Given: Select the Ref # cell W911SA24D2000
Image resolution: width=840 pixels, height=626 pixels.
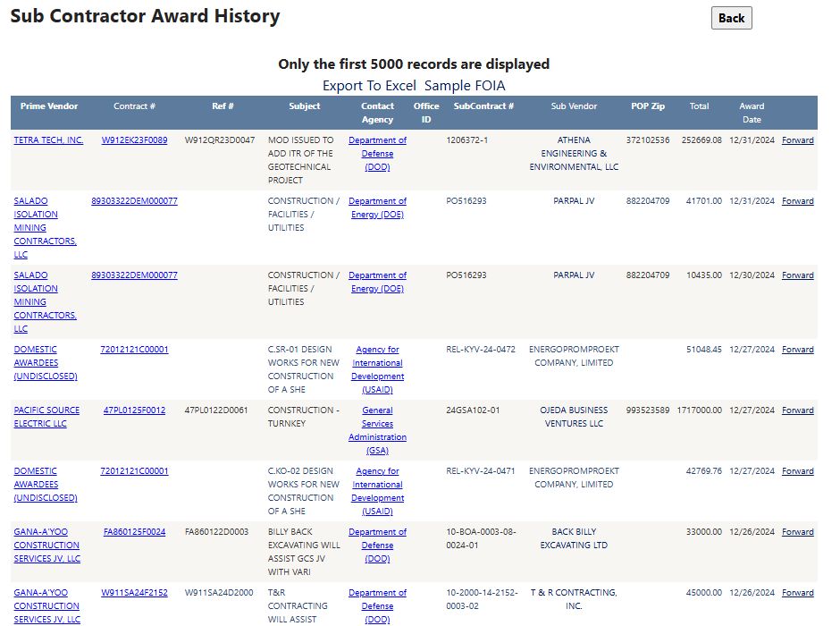Looking at the screenshot, I should [219, 593].
